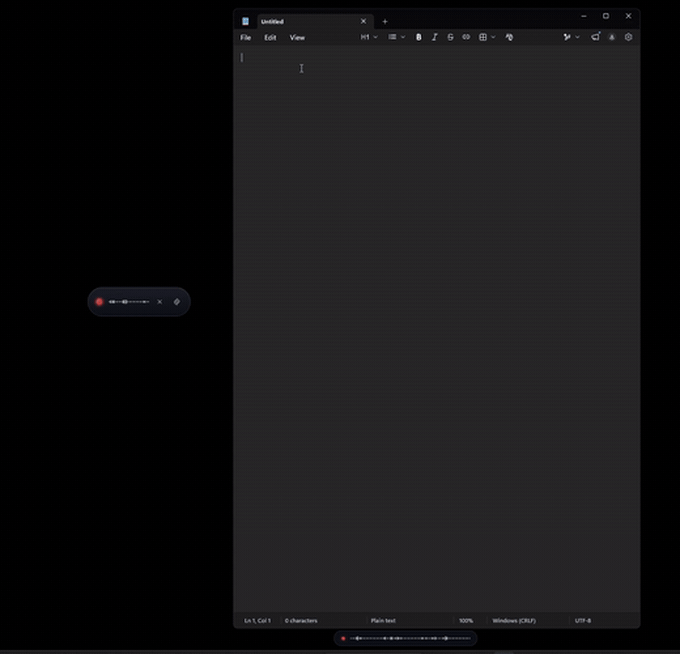
Task: Click the Notepad app icon in title bar
Action: point(245,21)
